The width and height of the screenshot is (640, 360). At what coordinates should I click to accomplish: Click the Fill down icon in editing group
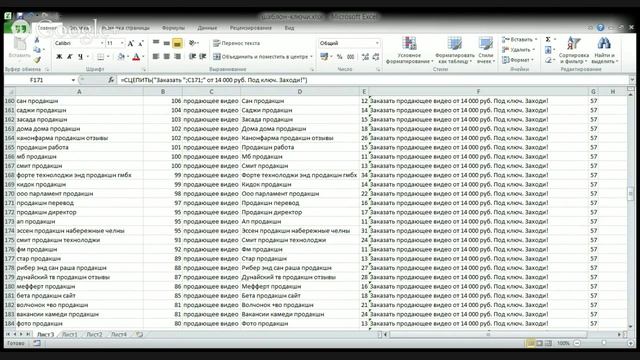coord(548,50)
